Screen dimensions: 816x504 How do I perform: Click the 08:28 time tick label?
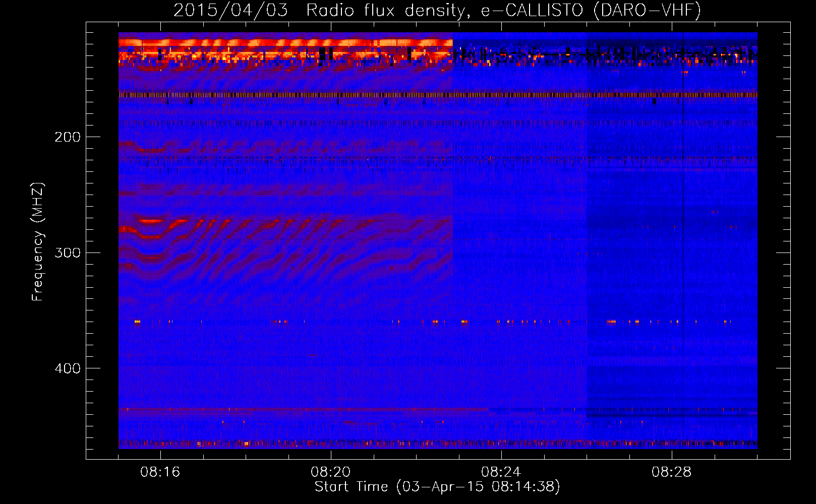tap(672, 472)
